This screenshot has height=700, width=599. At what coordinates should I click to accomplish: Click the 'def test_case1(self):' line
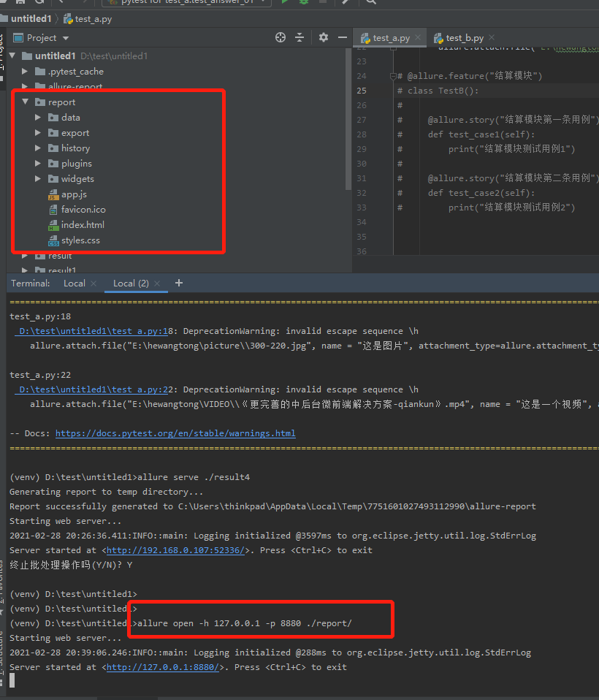[x=481, y=134]
